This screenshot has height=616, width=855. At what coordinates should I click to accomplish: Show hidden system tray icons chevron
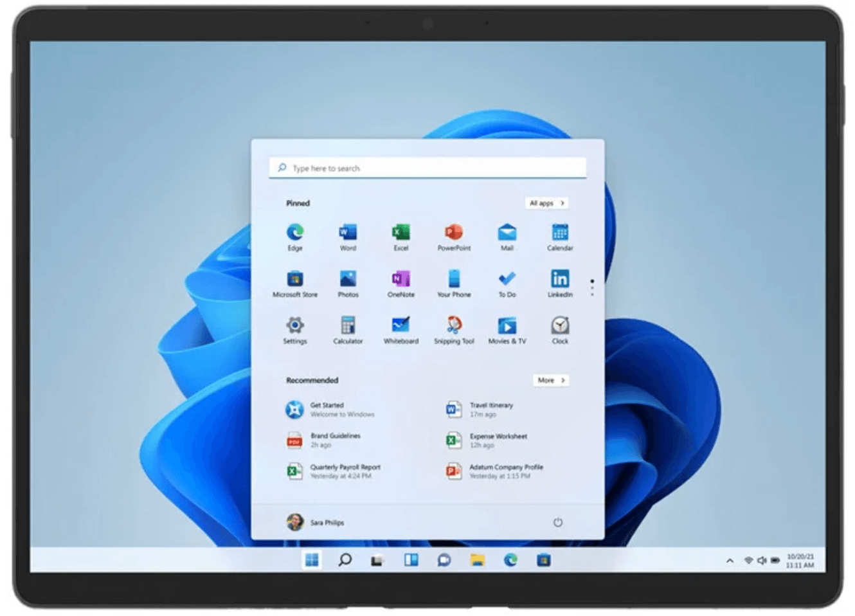730,561
